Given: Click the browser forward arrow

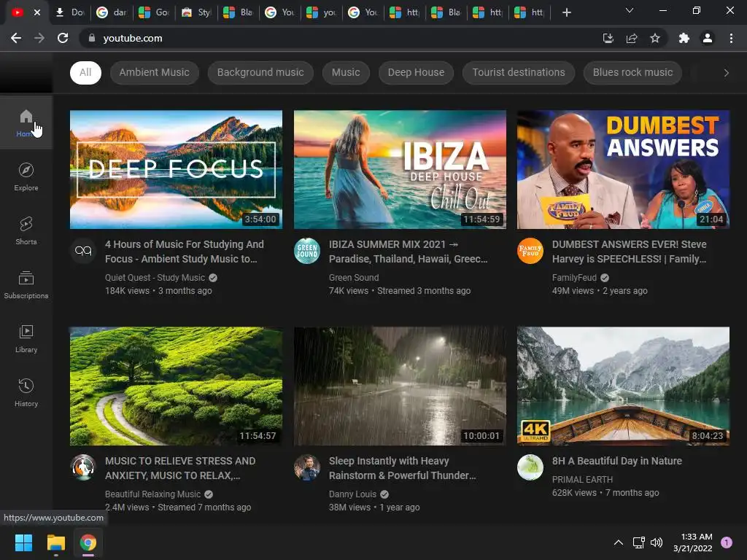Looking at the screenshot, I should tap(39, 38).
